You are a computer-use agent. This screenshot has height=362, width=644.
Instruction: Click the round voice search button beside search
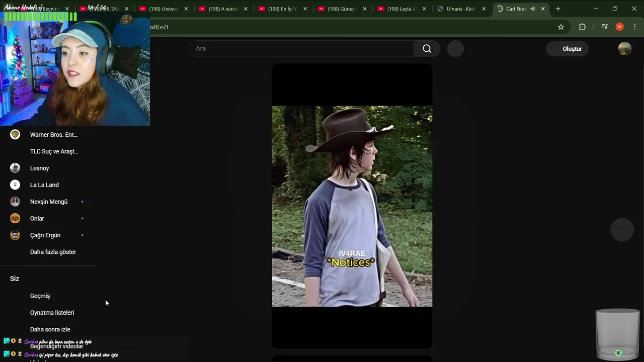[x=455, y=49]
